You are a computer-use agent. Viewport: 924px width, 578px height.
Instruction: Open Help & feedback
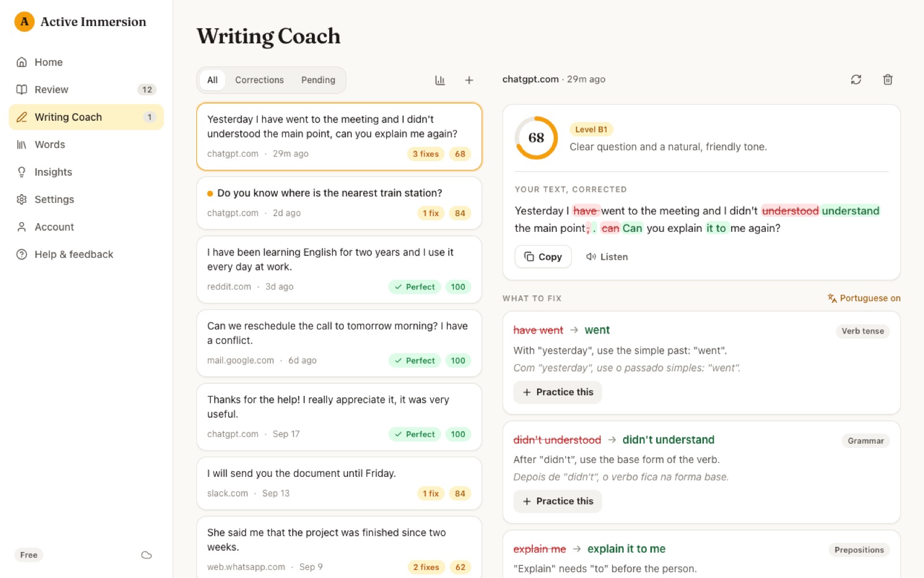point(87,254)
